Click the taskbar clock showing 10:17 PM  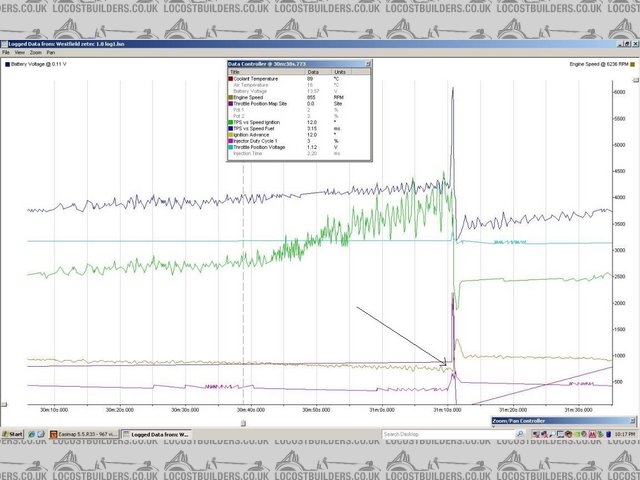point(625,434)
